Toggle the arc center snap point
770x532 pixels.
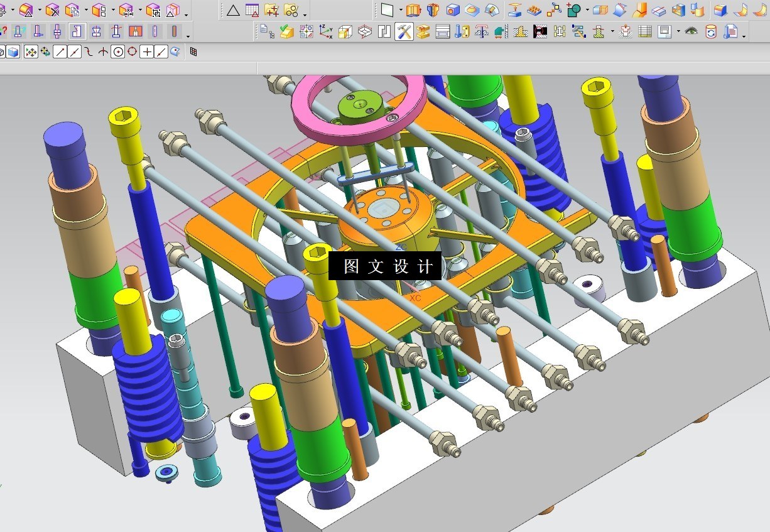click(x=117, y=52)
